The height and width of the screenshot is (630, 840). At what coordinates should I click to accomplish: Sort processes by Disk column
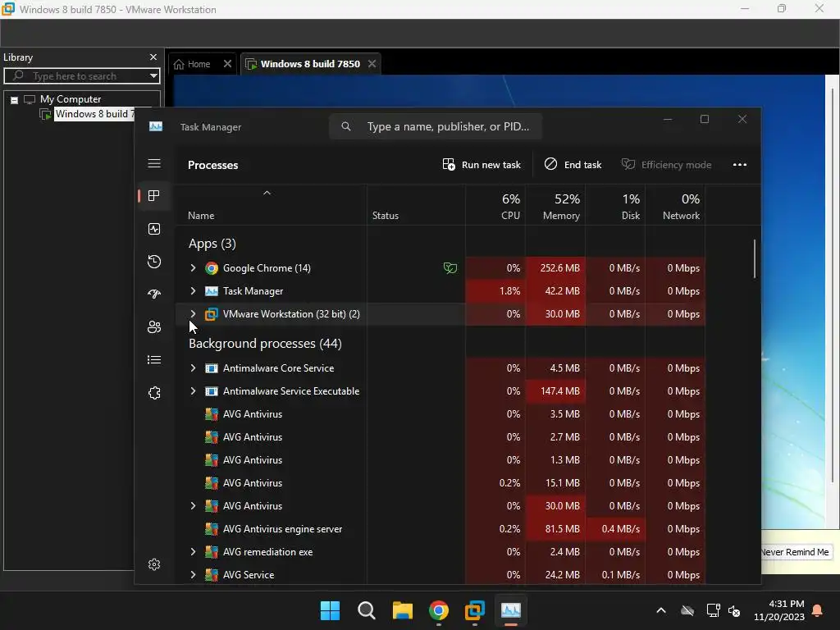[x=615, y=207]
